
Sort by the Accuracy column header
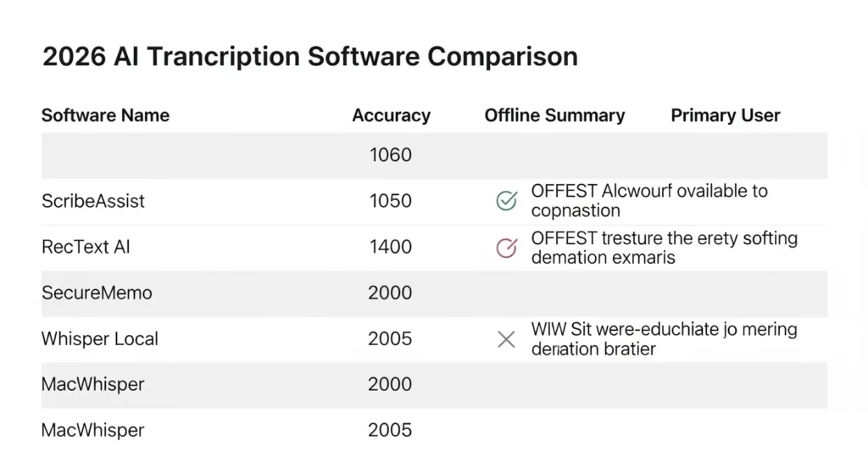tap(391, 116)
